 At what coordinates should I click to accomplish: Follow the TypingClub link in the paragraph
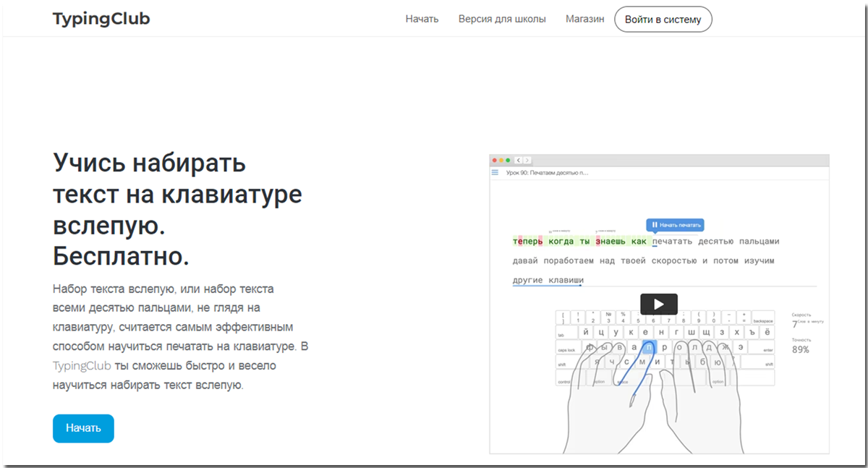click(82, 366)
